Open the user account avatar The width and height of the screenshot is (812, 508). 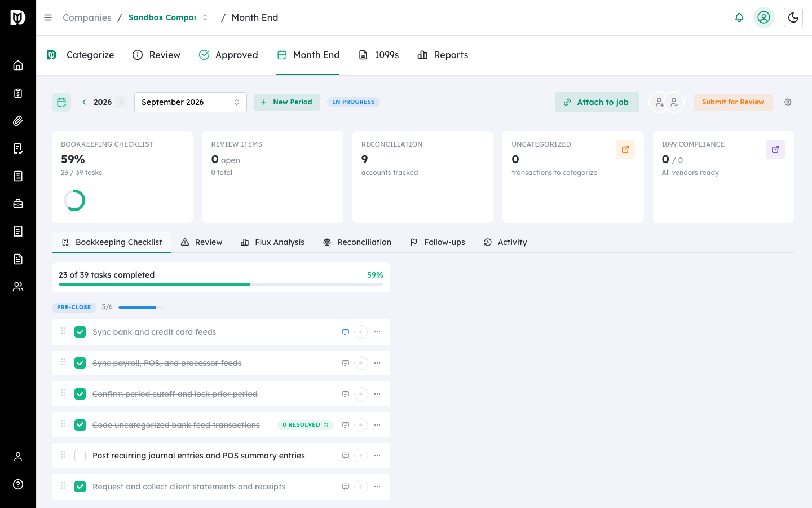[764, 17]
